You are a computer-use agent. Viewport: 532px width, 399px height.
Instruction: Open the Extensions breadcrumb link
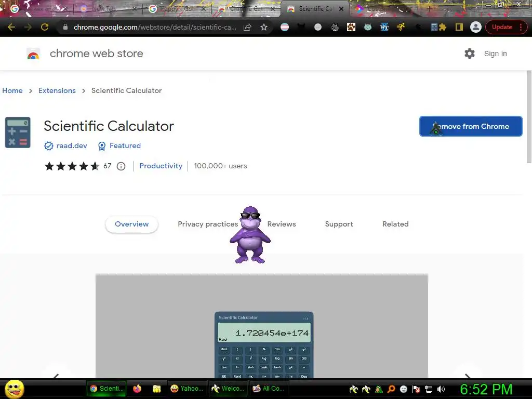(x=57, y=90)
